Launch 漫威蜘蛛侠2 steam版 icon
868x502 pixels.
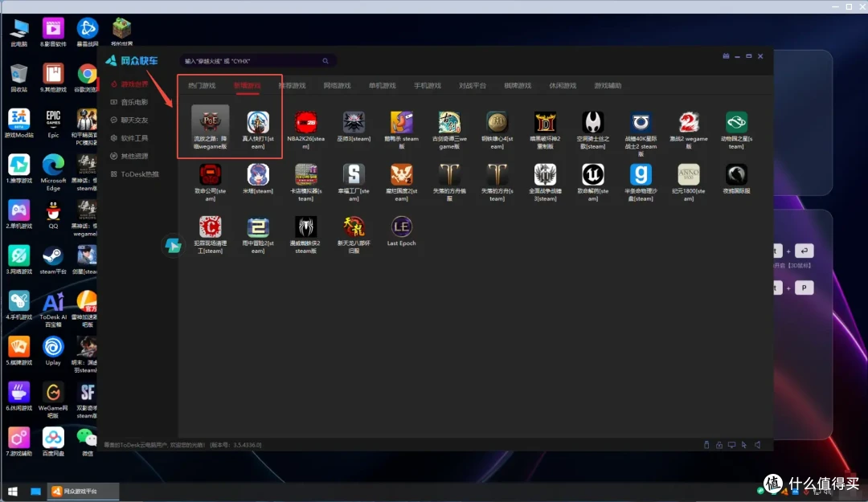(305, 227)
